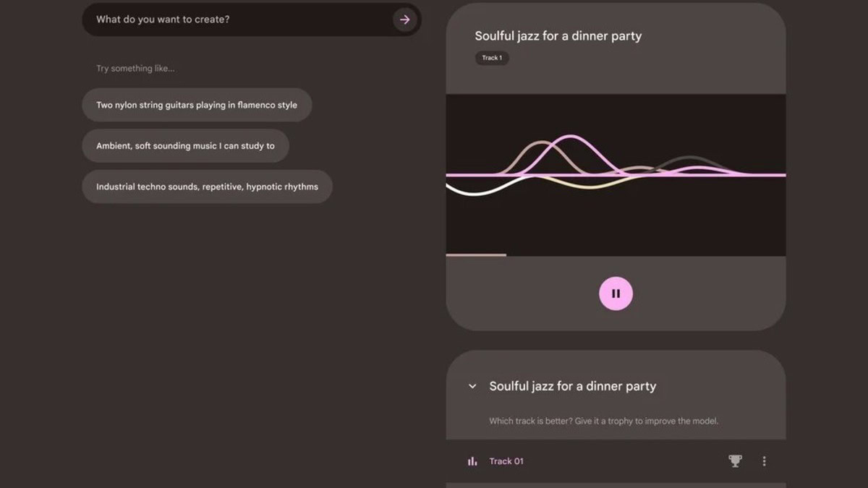Click the Track 1 chip in the player
Image resolution: width=868 pixels, height=488 pixels.
492,58
